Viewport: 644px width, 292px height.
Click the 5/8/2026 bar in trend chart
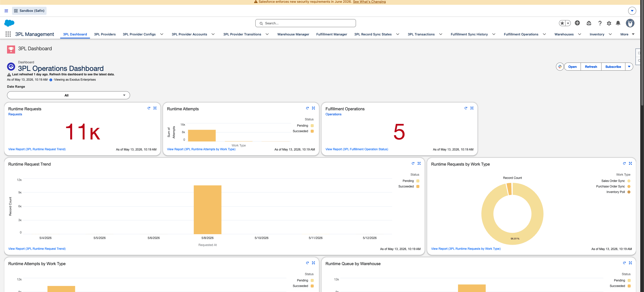(208, 210)
